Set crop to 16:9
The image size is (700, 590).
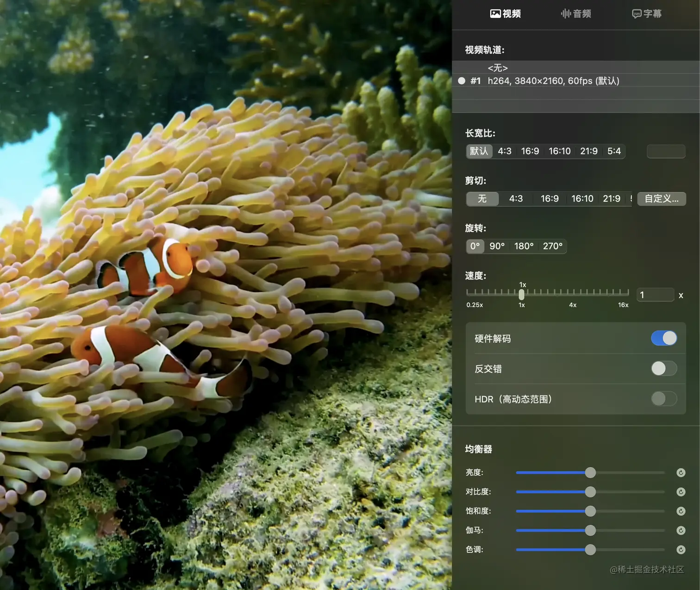(x=550, y=199)
